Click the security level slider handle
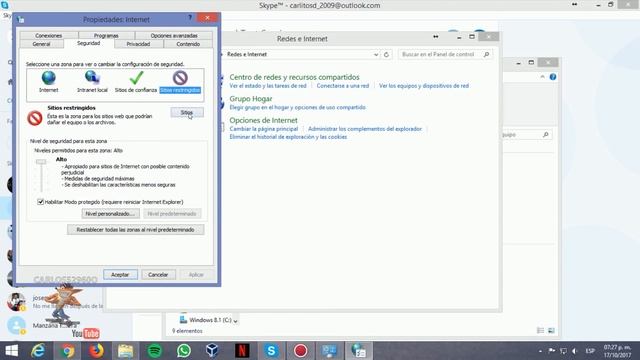 41,162
